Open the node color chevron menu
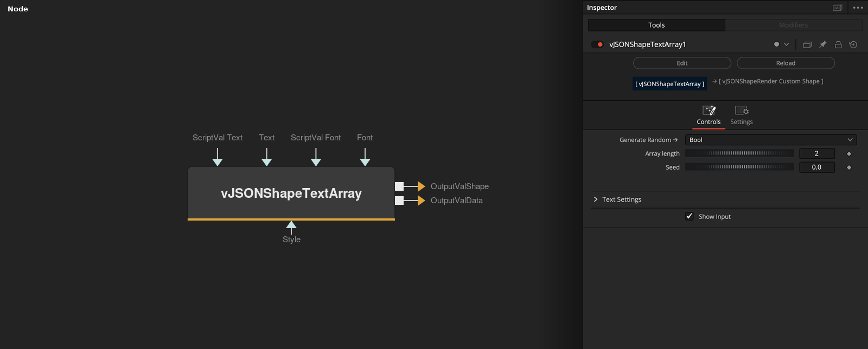The image size is (868, 349). click(787, 44)
